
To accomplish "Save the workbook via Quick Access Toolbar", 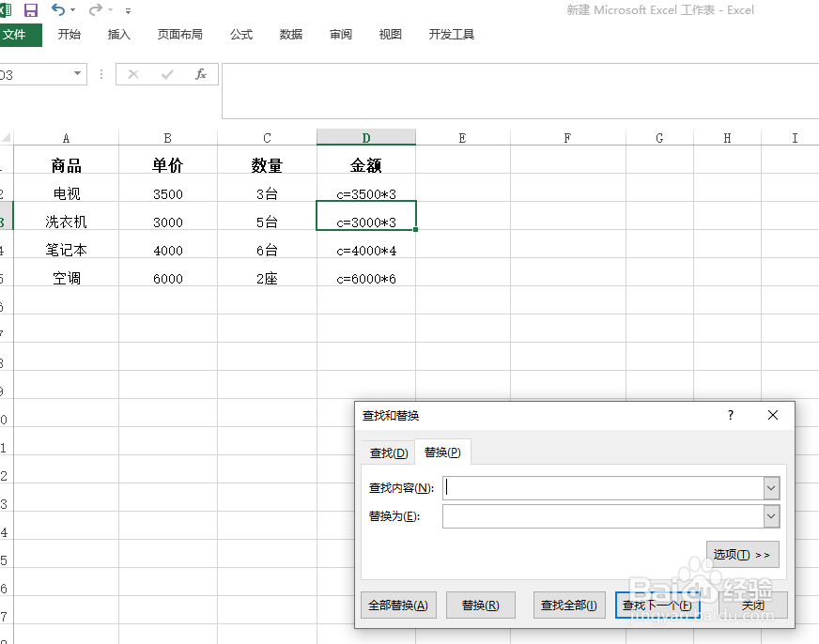I will (x=31, y=9).
